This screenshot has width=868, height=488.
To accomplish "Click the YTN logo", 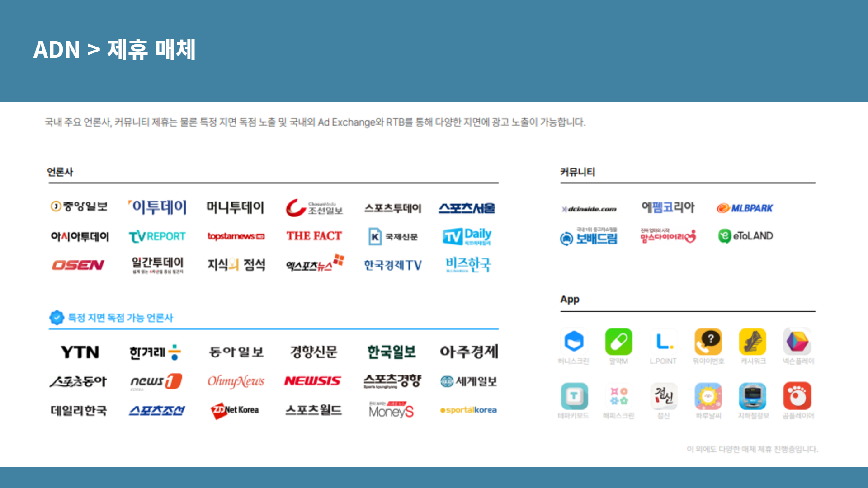I will [80, 352].
